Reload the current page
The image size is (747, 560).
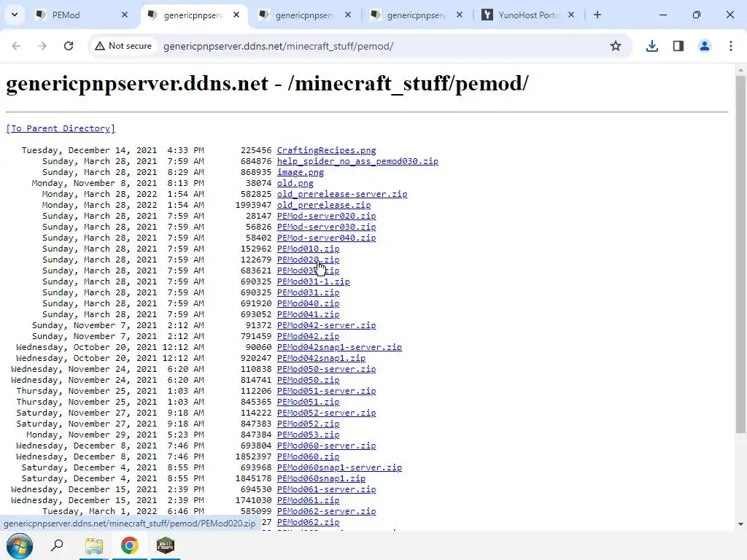pyautogui.click(x=69, y=46)
